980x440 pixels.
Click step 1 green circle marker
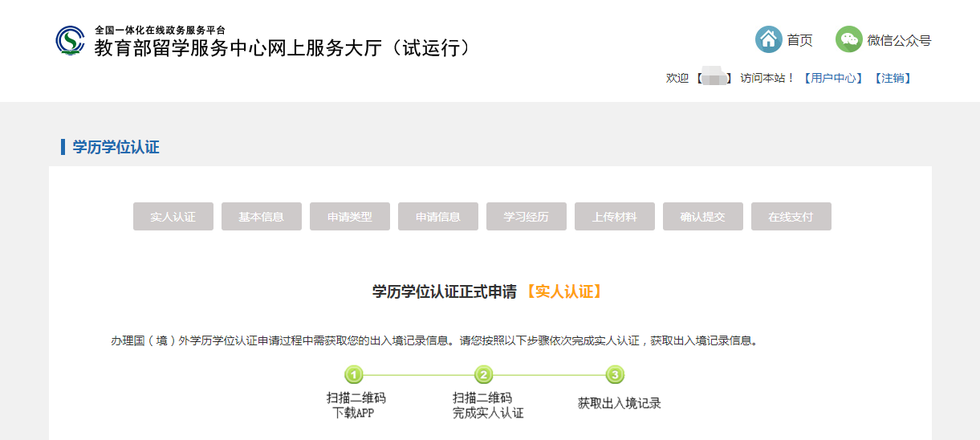354,375
